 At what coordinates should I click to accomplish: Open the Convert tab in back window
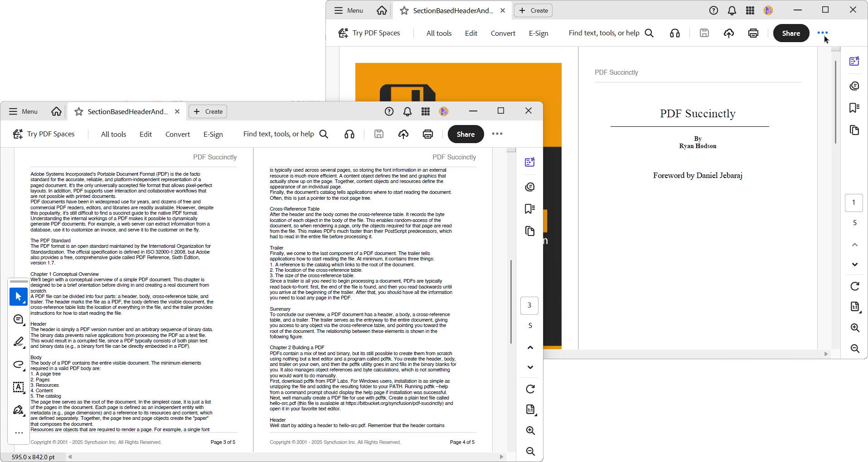(503, 34)
